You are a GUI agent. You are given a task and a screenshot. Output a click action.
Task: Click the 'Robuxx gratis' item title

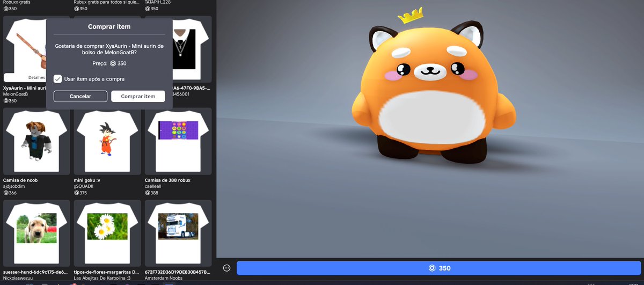(x=18, y=2)
